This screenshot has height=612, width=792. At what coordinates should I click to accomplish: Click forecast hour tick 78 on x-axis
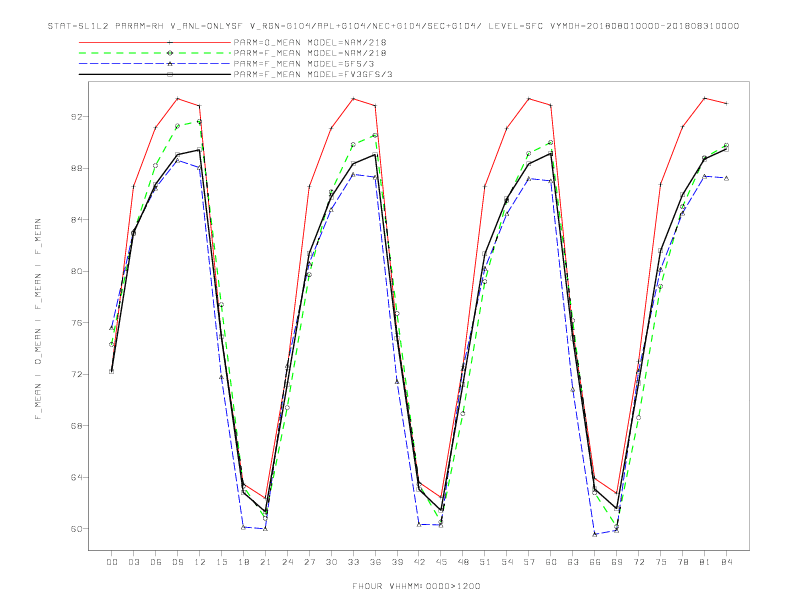click(x=683, y=562)
